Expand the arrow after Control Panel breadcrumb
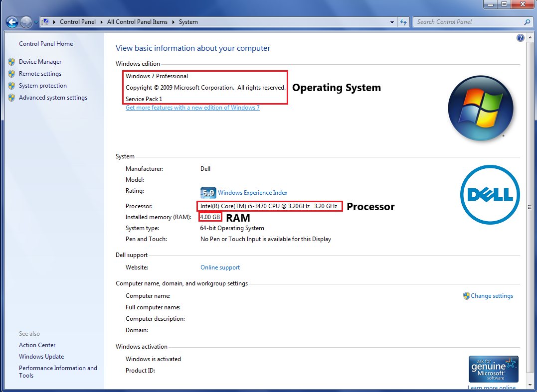Viewport: 537px width, 392px height. pos(101,22)
